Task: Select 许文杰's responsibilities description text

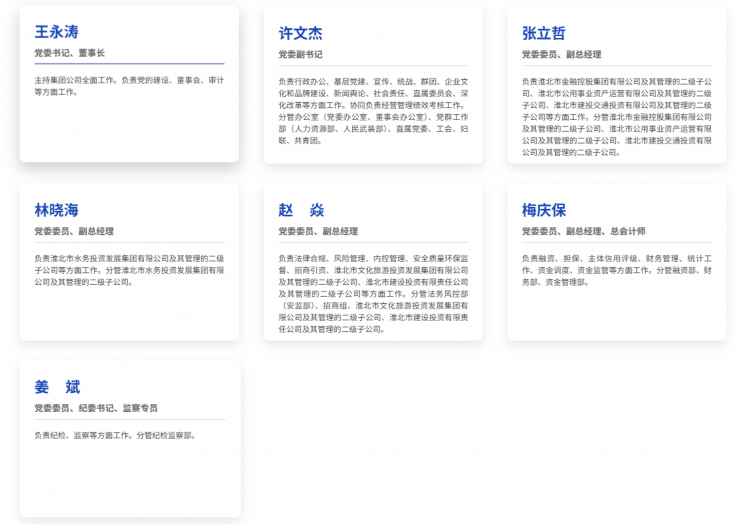Action: (373, 110)
